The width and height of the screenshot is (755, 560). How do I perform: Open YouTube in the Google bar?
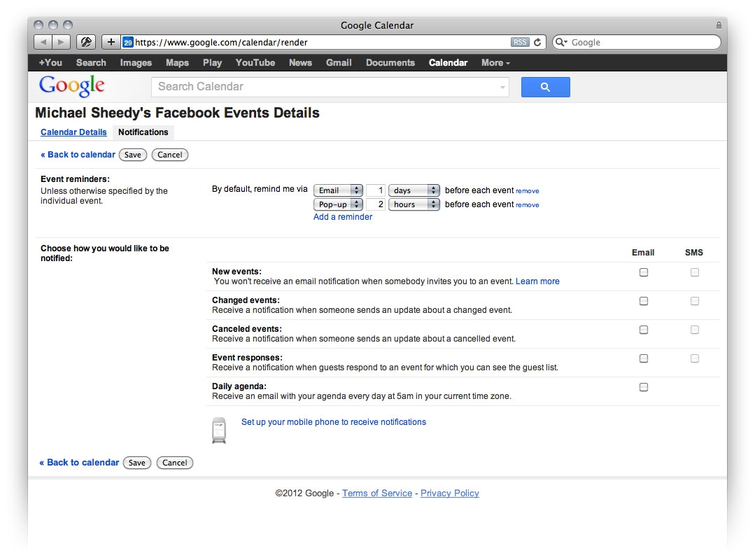[x=255, y=62]
